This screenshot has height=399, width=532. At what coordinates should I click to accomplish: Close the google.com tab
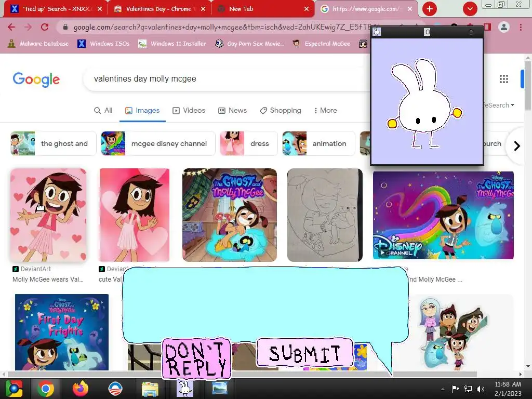[410, 9]
